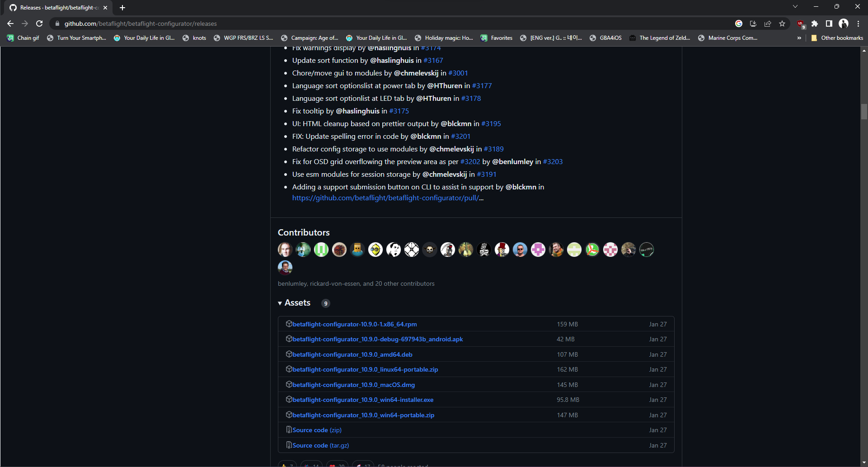Click the Google account icon in address bar
The height and width of the screenshot is (467, 868).
tap(739, 24)
